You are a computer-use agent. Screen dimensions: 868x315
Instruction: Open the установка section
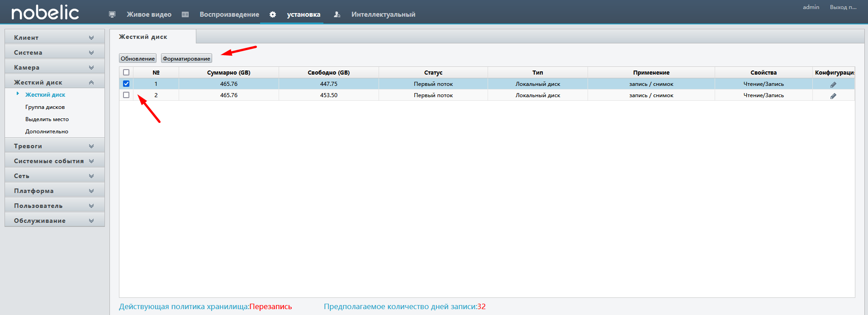click(x=304, y=14)
